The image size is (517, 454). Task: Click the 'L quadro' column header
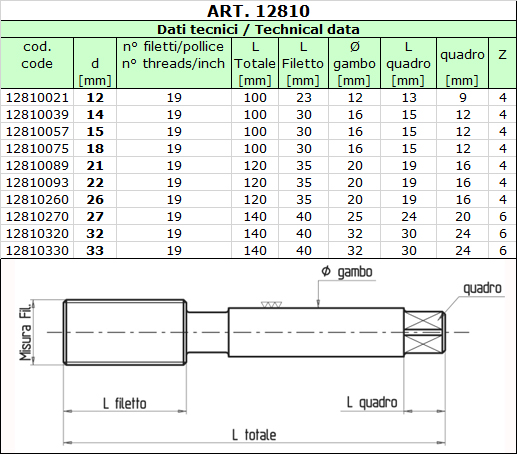tap(408, 63)
